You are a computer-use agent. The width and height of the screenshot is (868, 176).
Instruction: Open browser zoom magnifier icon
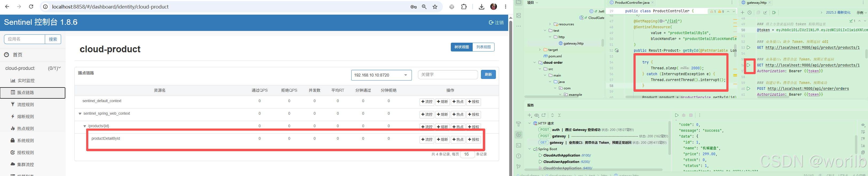(424, 7)
